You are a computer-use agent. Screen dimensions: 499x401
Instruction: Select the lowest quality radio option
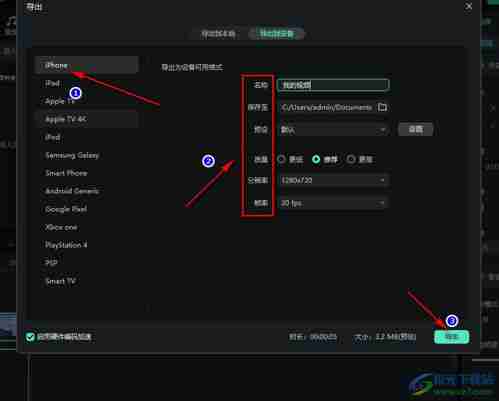tap(281, 159)
